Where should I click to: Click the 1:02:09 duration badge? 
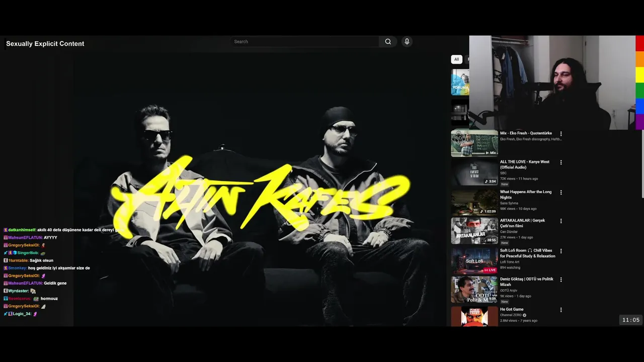(488, 211)
